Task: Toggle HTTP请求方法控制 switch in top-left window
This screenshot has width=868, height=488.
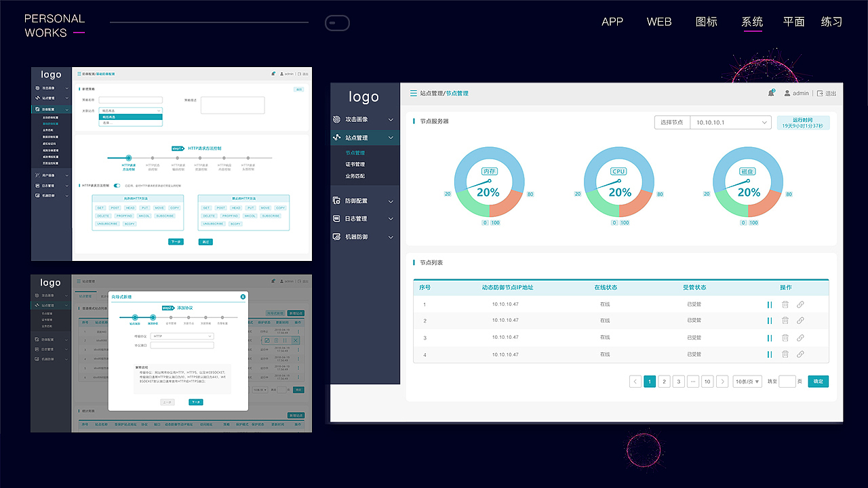Action: [117, 185]
